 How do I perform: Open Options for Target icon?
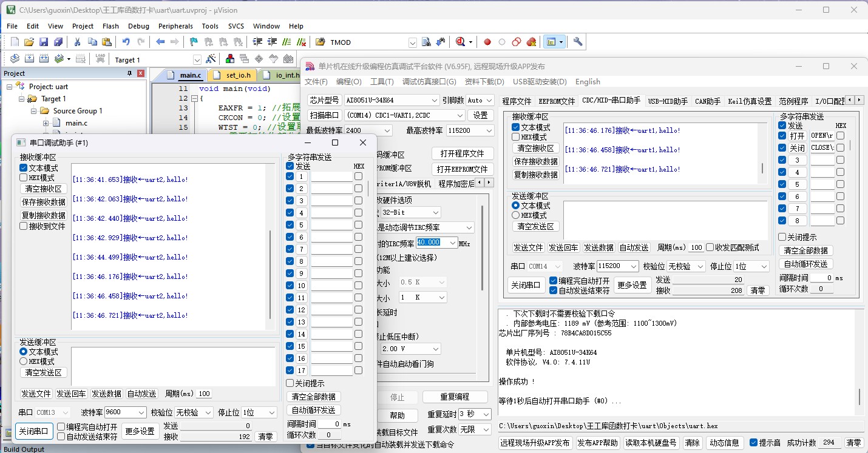pos(211,59)
